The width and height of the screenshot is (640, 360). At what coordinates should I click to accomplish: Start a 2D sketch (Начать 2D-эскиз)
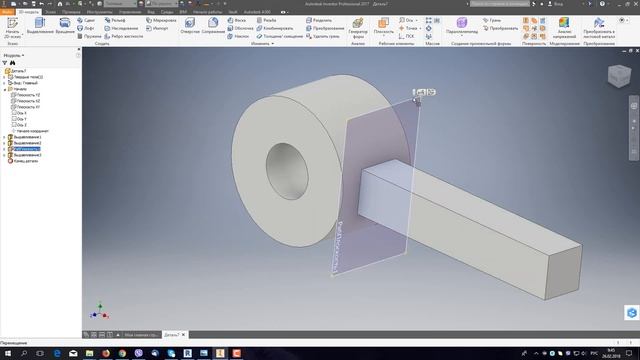[12, 28]
